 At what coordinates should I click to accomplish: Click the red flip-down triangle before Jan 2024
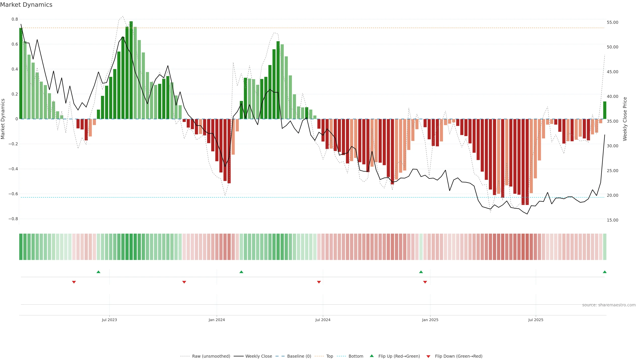point(184,282)
